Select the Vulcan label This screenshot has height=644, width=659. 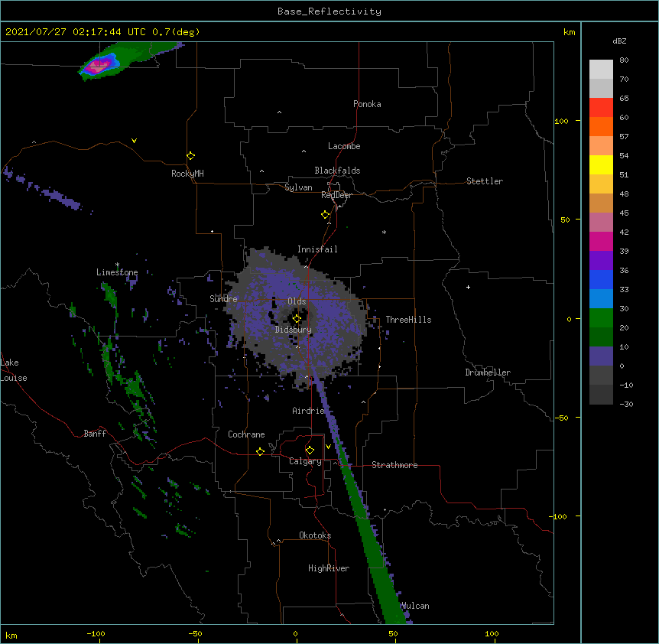(415, 606)
